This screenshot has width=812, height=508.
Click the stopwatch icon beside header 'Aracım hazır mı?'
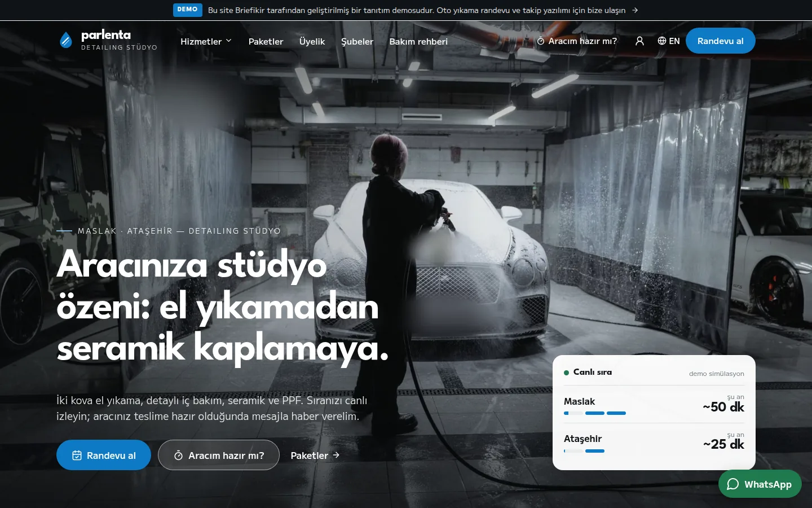(541, 41)
